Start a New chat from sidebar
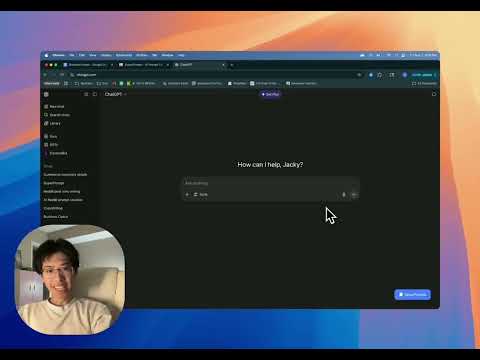 (54, 106)
